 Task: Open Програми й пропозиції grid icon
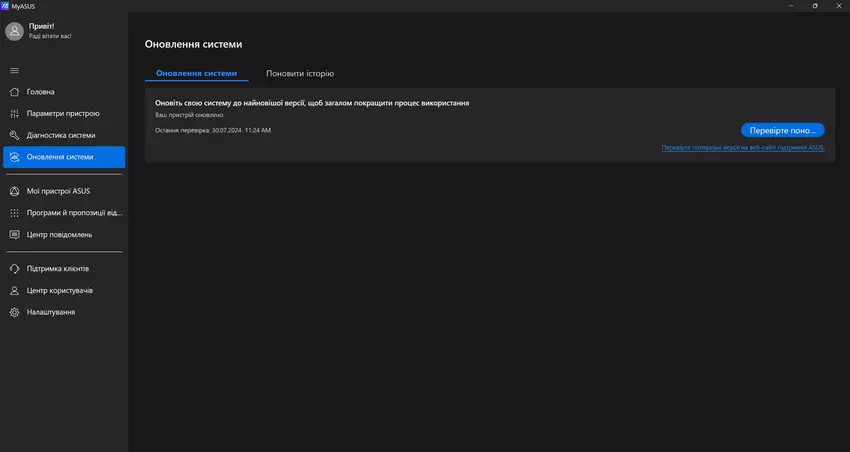[x=14, y=212]
